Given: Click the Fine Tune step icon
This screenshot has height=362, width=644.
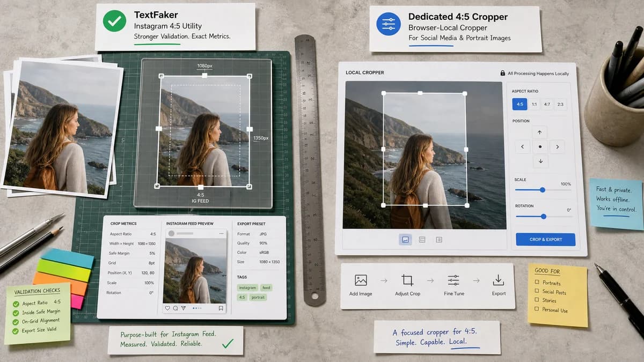Looking at the screenshot, I should pos(453,280).
